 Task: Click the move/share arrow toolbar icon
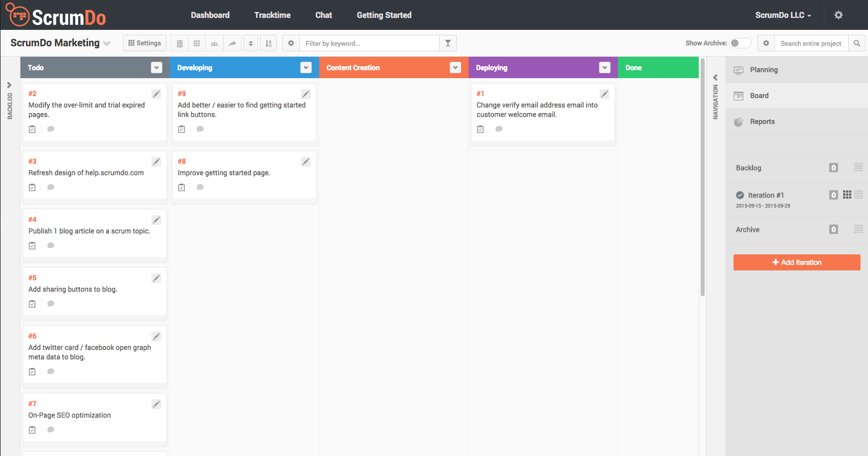point(232,43)
